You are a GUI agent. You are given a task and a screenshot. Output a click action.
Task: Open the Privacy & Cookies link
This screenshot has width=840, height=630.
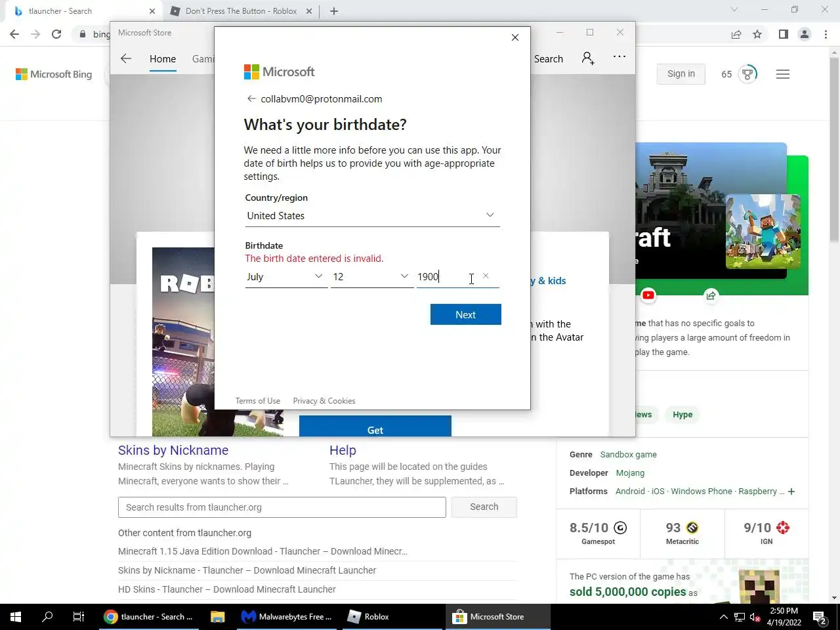[324, 401]
